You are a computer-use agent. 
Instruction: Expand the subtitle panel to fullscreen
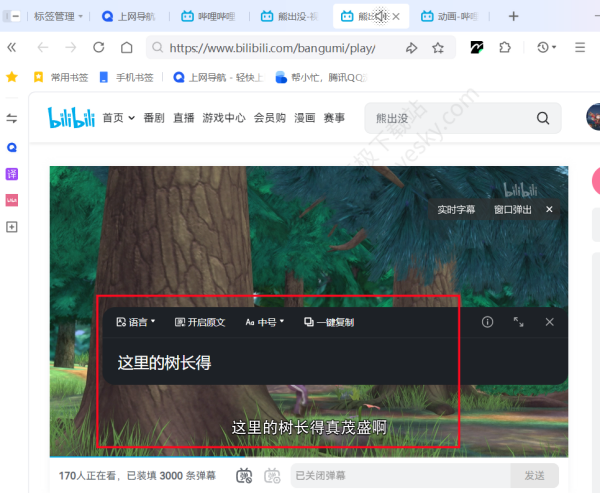point(518,322)
